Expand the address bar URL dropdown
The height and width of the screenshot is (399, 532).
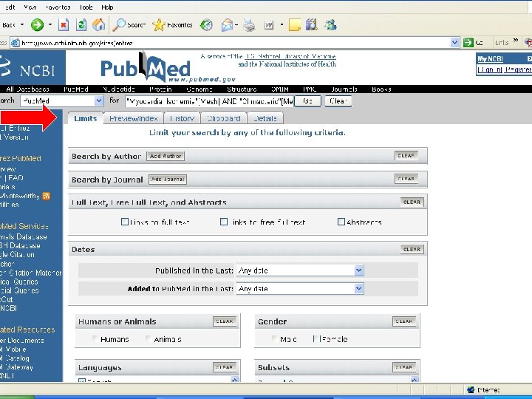(x=454, y=43)
